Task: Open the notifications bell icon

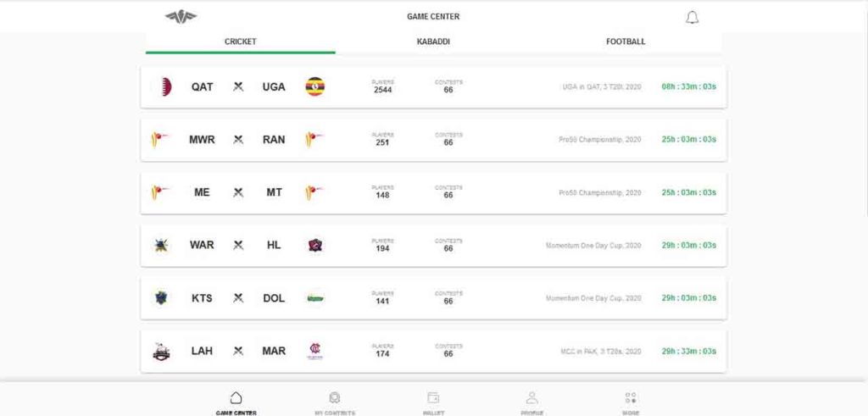Action: [692, 17]
